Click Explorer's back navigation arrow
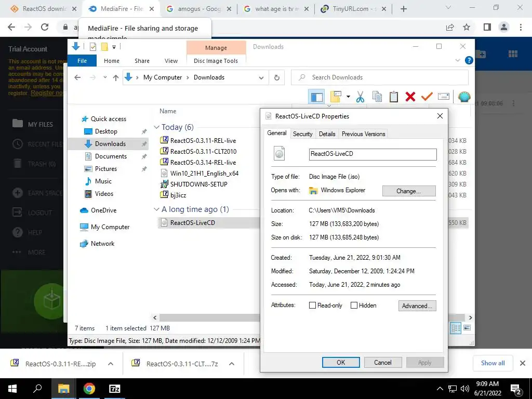The image size is (532, 399). click(77, 78)
